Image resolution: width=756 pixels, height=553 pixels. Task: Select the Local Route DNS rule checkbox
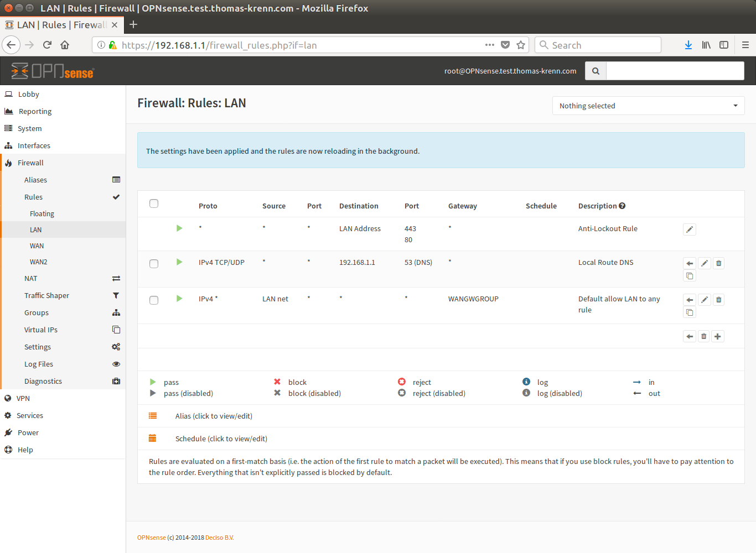(154, 264)
